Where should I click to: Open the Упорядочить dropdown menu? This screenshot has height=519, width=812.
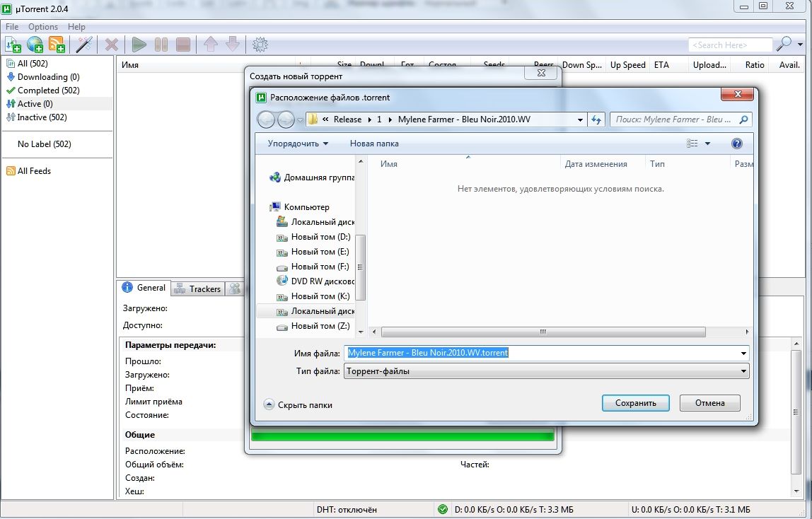pos(298,144)
